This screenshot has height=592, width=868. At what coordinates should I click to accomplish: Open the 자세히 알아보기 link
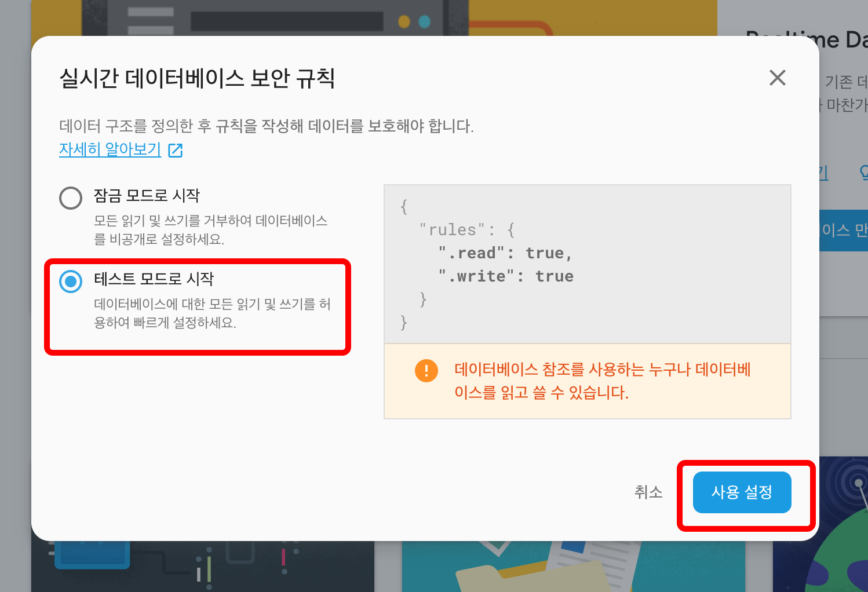point(110,149)
